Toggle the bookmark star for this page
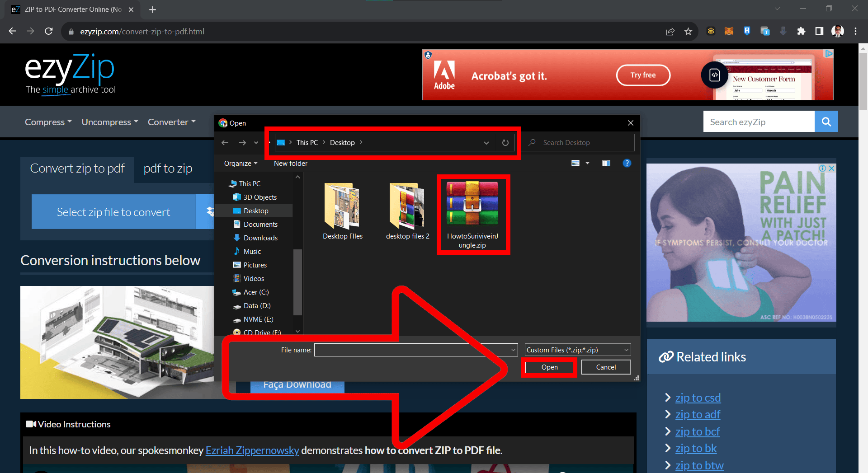The height and width of the screenshot is (473, 868). (x=689, y=31)
